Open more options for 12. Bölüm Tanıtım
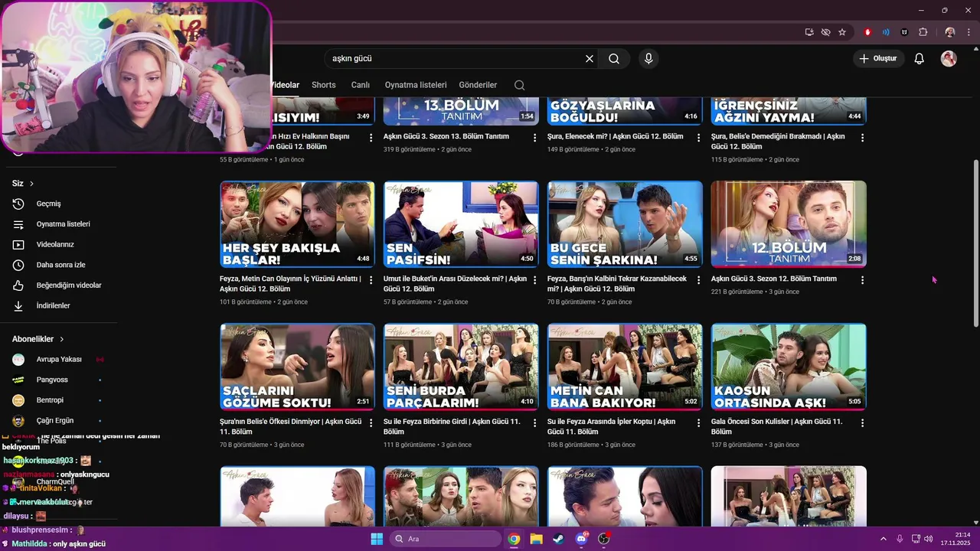 pos(862,280)
